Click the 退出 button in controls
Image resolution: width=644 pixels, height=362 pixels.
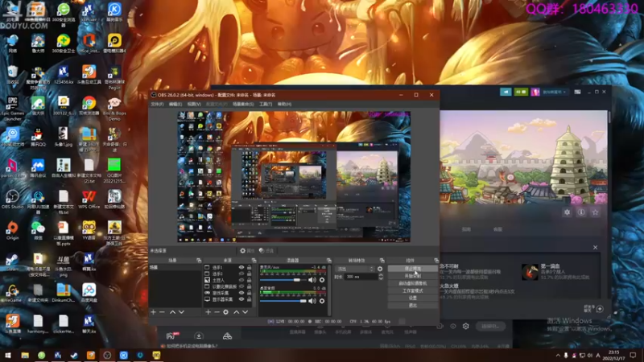click(413, 306)
